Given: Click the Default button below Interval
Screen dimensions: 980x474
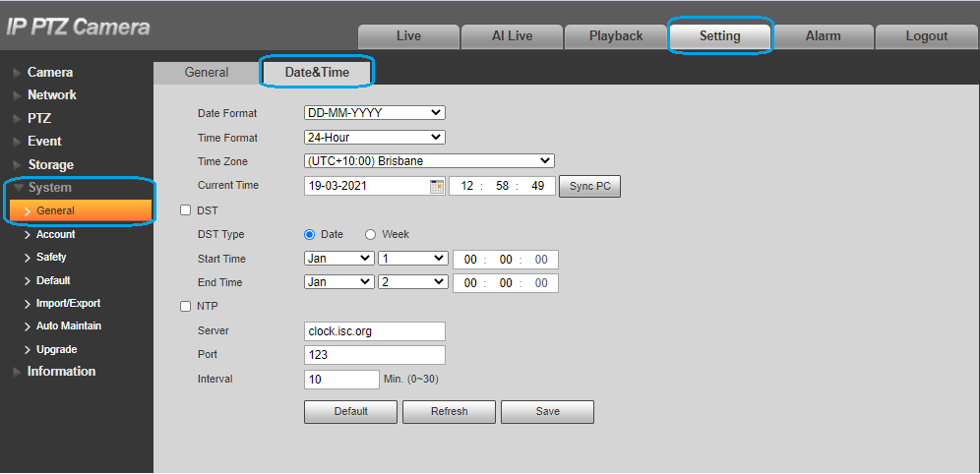Looking at the screenshot, I should (350, 411).
